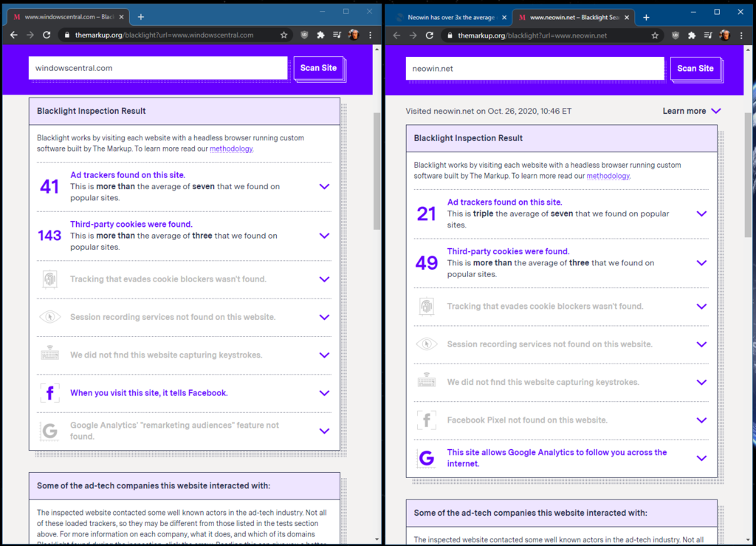The image size is (756, 546).
Task: Click the neowin.net search input field
Action: 535,68
